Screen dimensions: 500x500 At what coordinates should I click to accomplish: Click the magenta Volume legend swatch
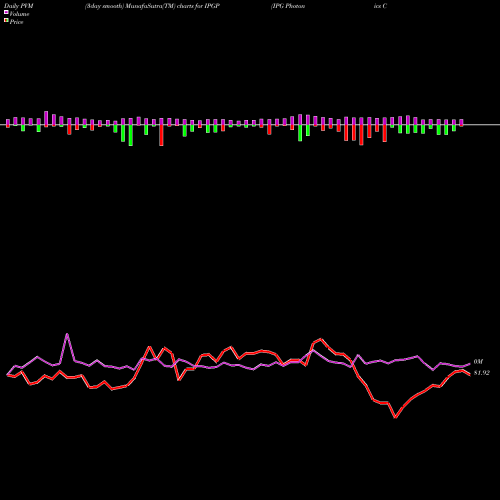tap(6, 12)
